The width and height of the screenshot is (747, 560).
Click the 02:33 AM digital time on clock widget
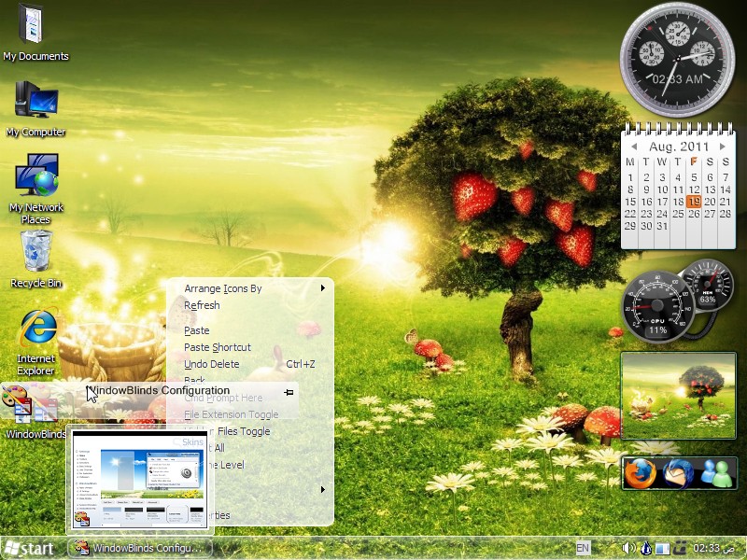678,79
